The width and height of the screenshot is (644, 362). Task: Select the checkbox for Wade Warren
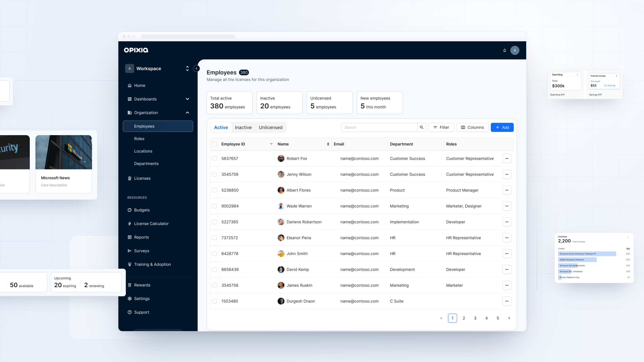215,206
